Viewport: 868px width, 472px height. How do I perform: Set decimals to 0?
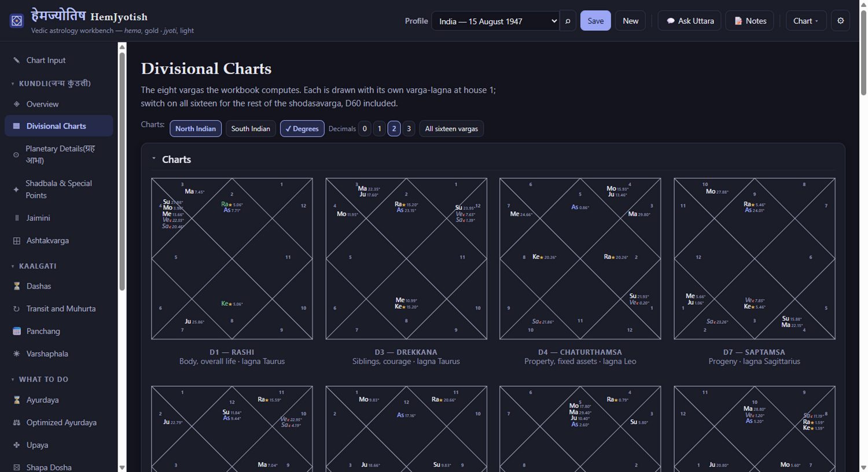pyautogui.click(x=365, y=128)
